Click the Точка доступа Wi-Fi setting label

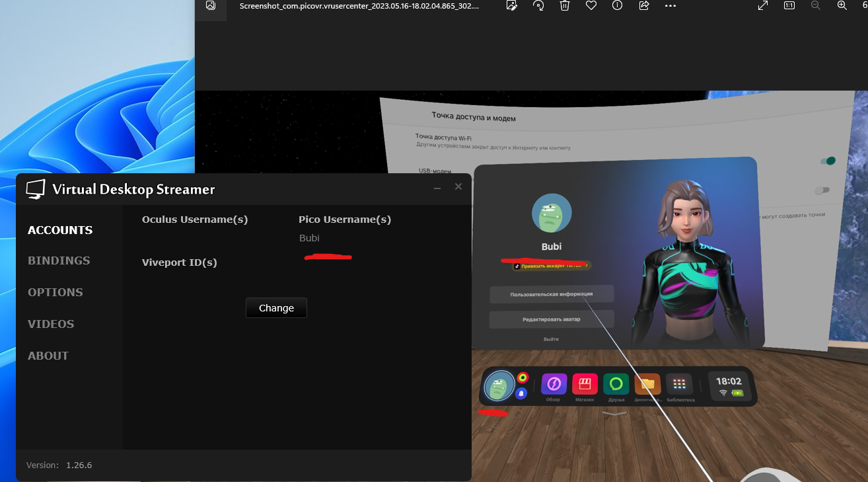coord(443,137)
